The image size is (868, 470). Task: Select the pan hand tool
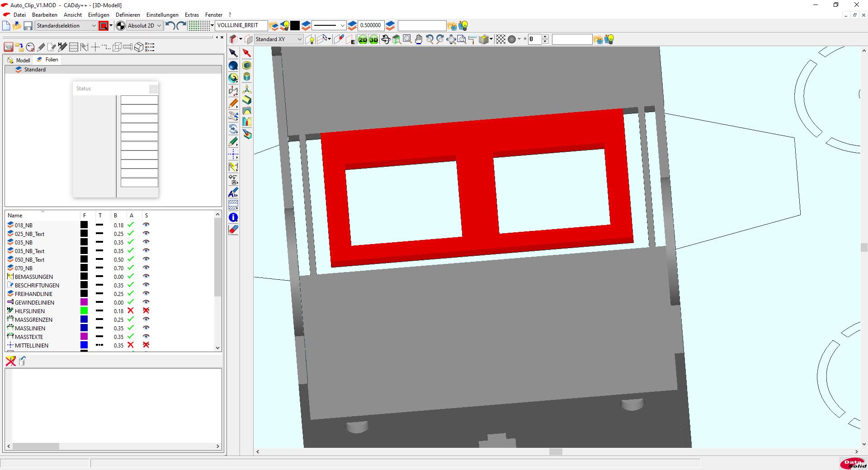[x=419, y=40]
